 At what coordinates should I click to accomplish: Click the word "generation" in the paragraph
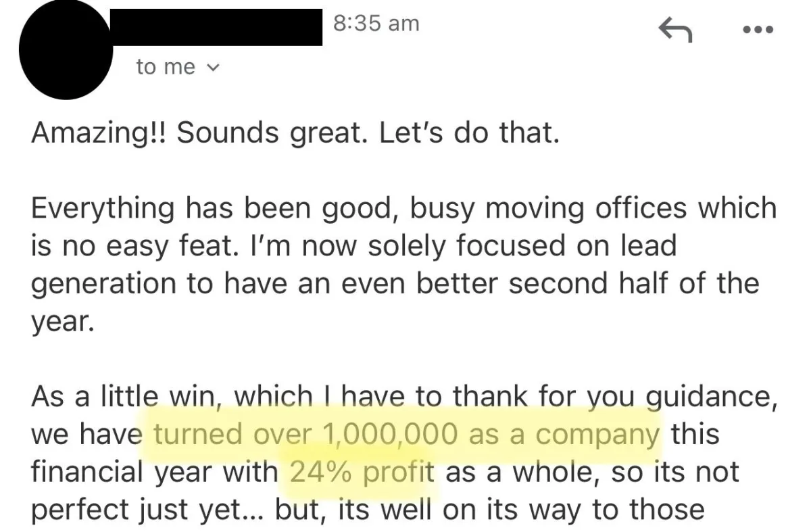coord(103,285)
